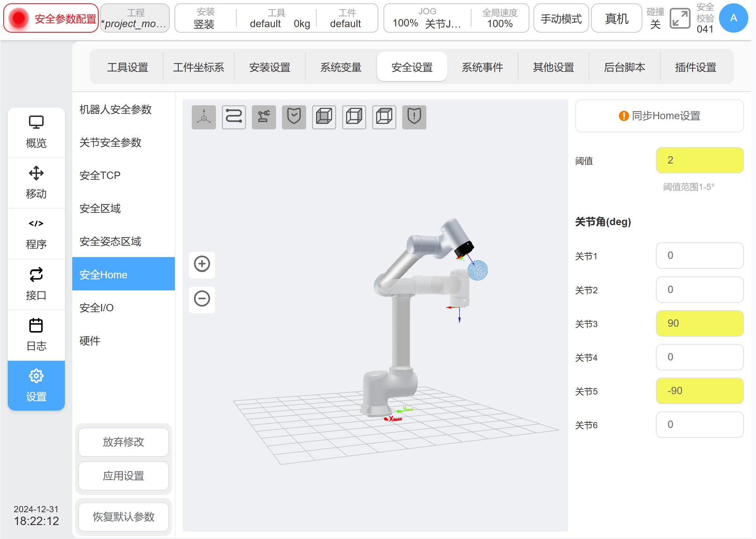Click the 2024-12-31 18:22:12 timestamp
756x539 pixels.
[x=36, y=516]
